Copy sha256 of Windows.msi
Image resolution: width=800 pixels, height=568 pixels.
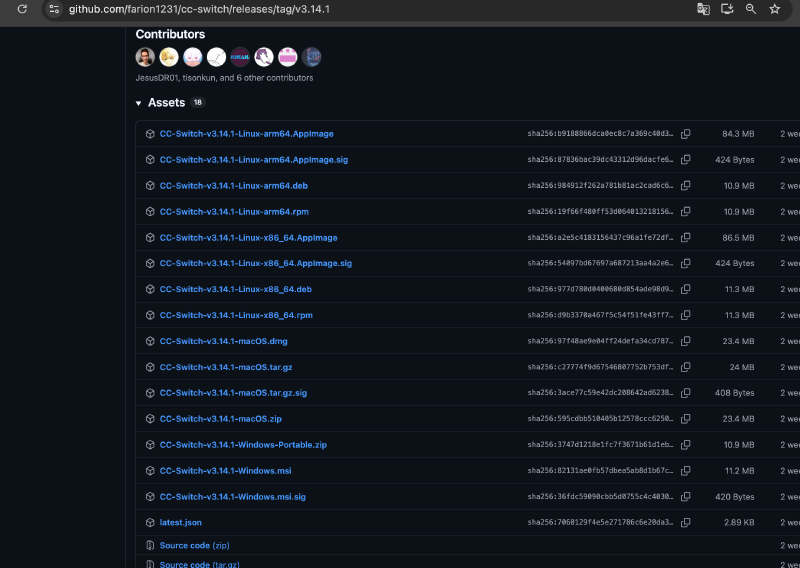point(686,471)
